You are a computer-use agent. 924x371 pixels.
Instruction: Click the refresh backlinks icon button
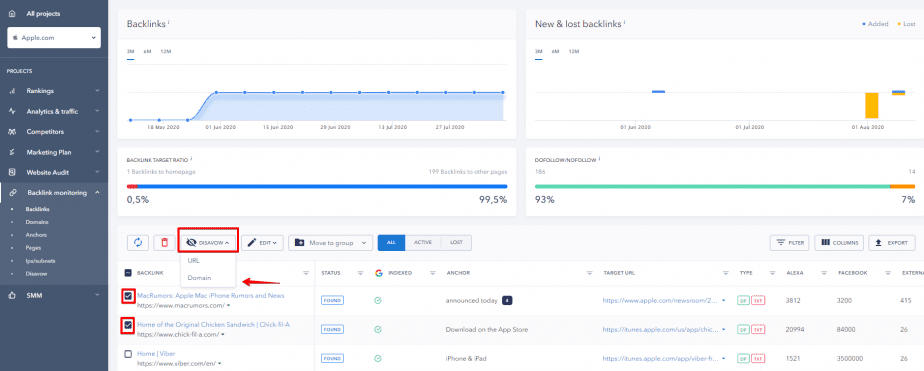click(x=138, y=243)
